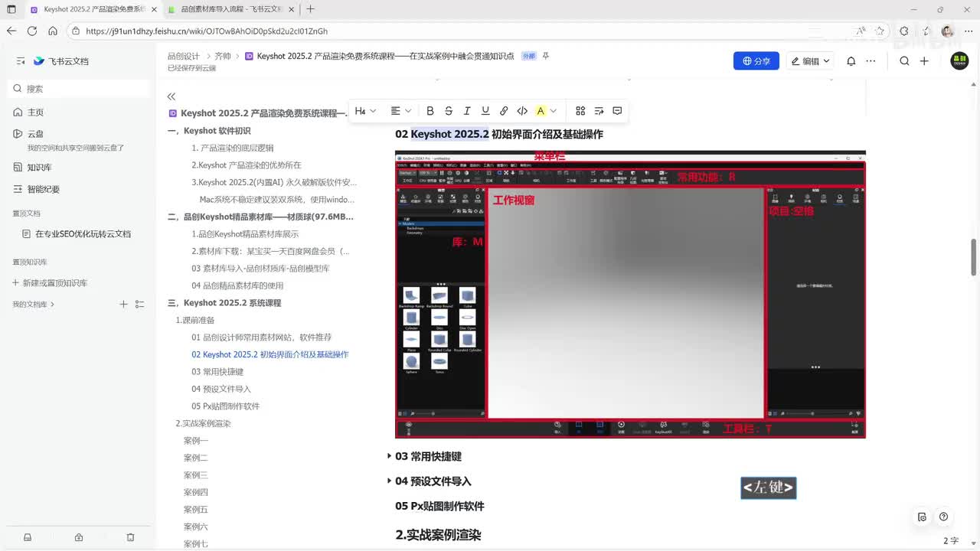The width and height of the screenshot is (980, 551).
Task: Add a comment on selection
Action: (x=617, y=111)
